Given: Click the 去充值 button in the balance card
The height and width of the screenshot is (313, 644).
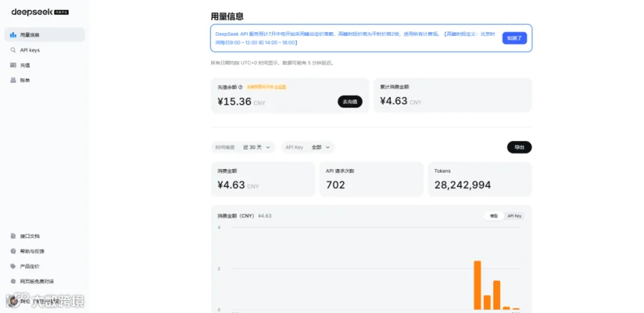Looking at the screenshot, I should 350,102.
